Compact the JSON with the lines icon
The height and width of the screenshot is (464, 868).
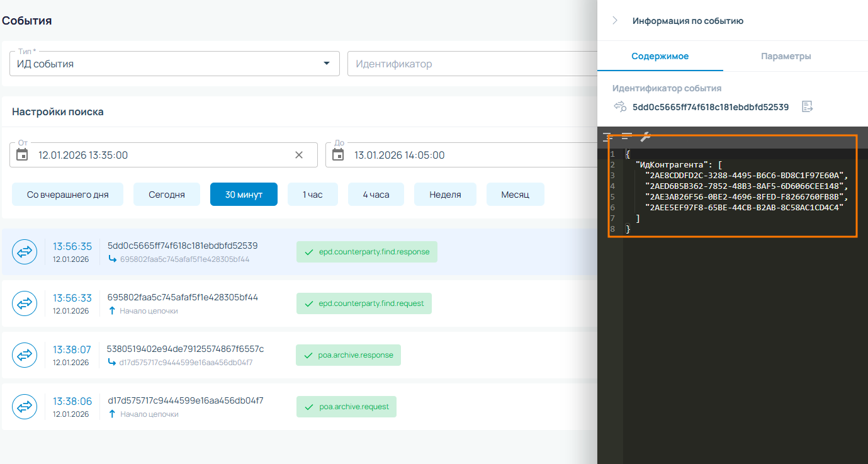(626, 136)
